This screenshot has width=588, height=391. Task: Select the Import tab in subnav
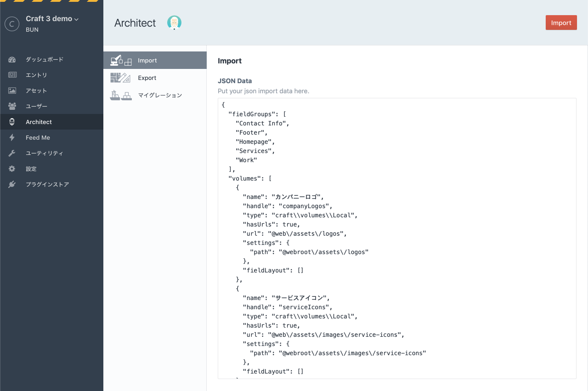tap(147, 61)
